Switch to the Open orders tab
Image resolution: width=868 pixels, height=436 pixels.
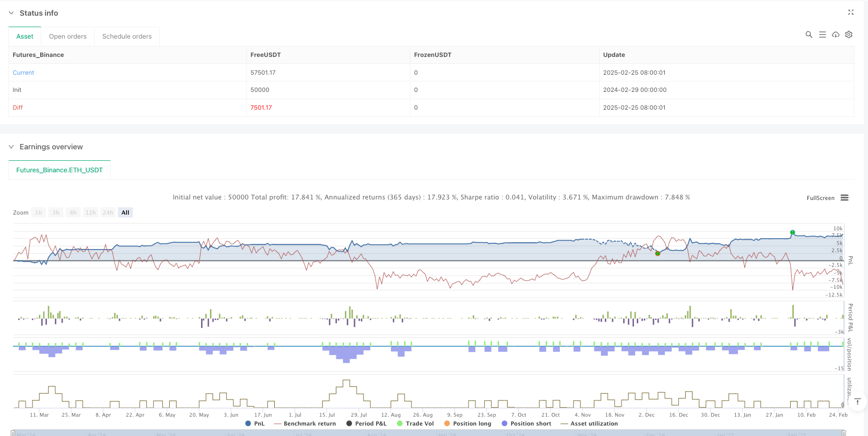tap(68, 37)
